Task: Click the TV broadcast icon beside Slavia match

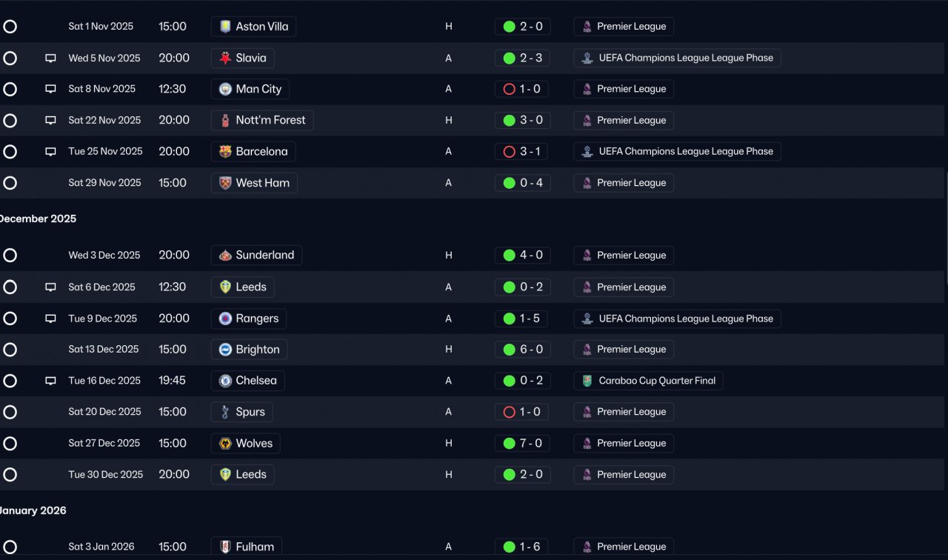Action: [50, 58]
